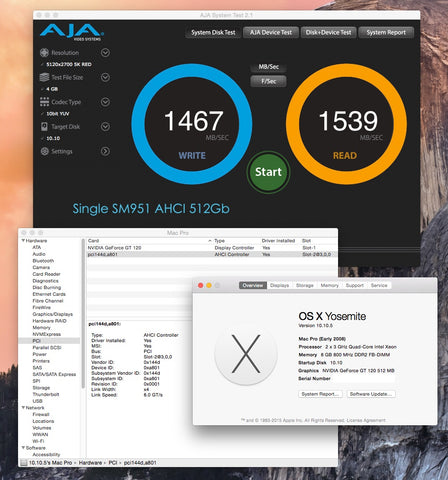Sort by the Card column header

[149, 241]
